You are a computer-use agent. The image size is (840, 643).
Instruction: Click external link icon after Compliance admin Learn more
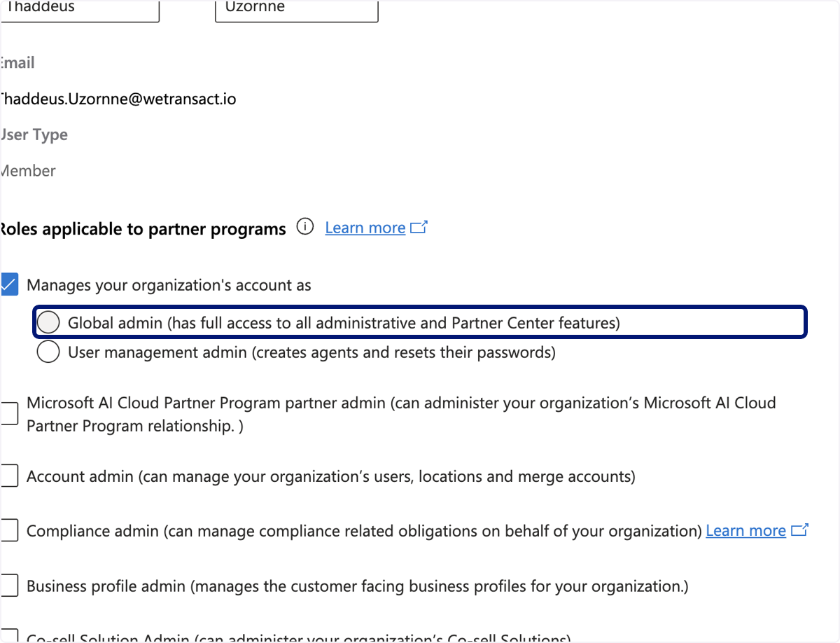coord(799,530)
